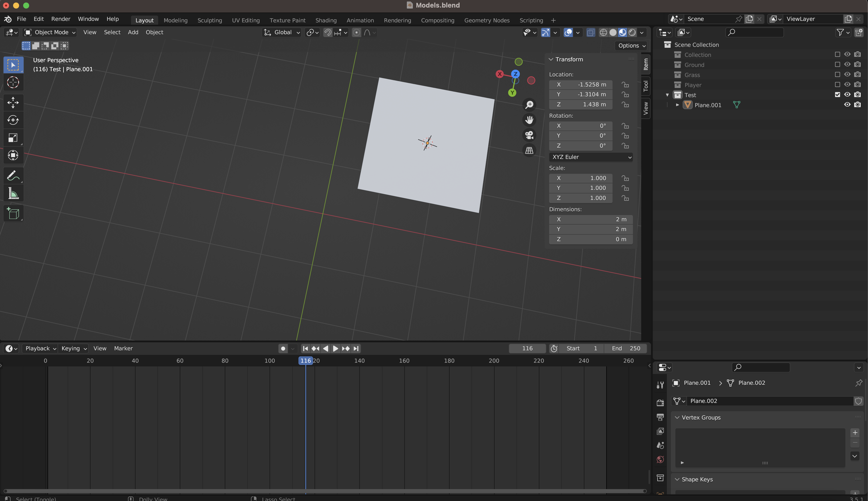868x501 pixels.
Task: Enable the Ground collection checkbox
Action: pyautogui.click(x=837, y=65)
